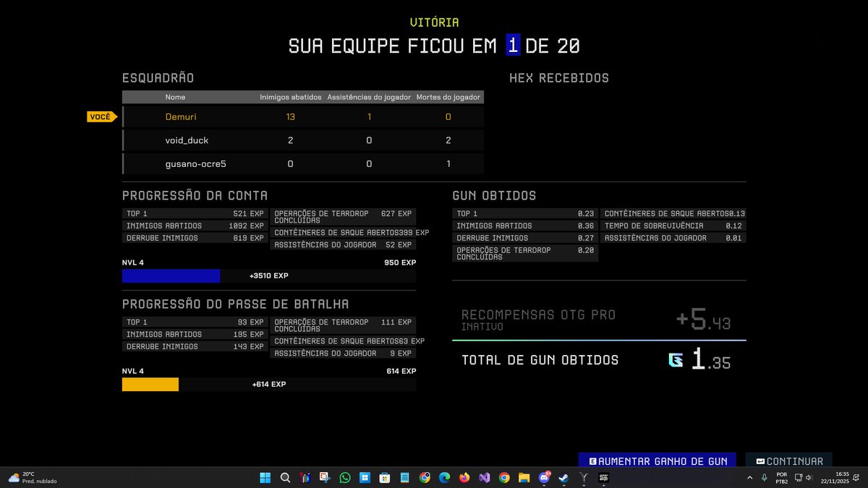Click the TEMPO DE SOBREVIVÊNCIA row
This screenshot has width=868, height=488.
673,226
